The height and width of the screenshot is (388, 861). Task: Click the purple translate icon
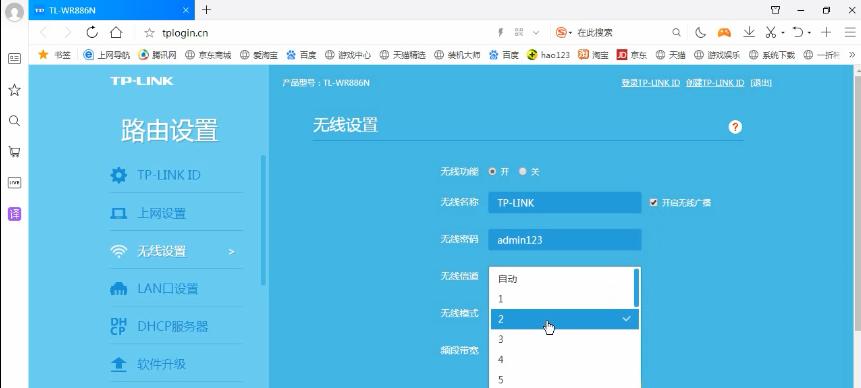(x=14, y=214)
